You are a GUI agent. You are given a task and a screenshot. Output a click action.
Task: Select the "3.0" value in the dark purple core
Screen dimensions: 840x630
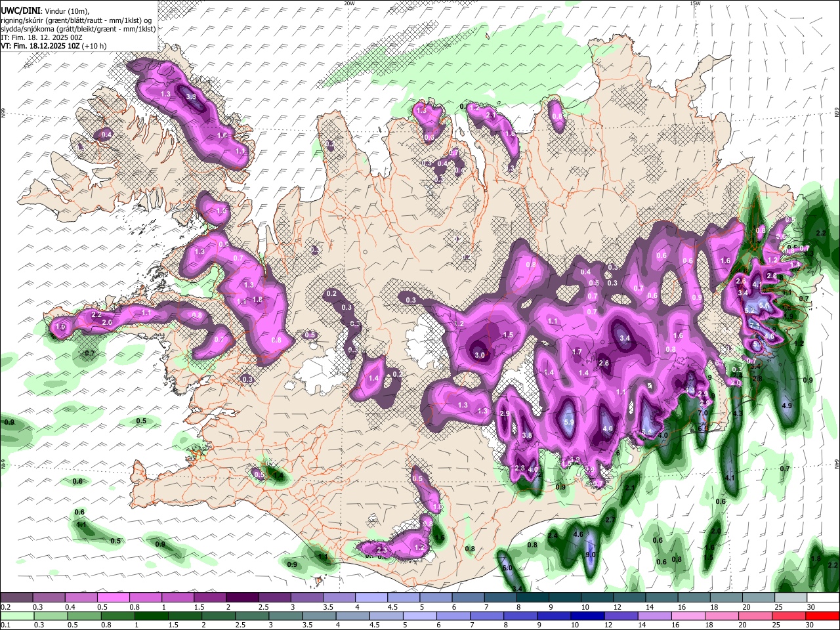click(x=480, y=355)
